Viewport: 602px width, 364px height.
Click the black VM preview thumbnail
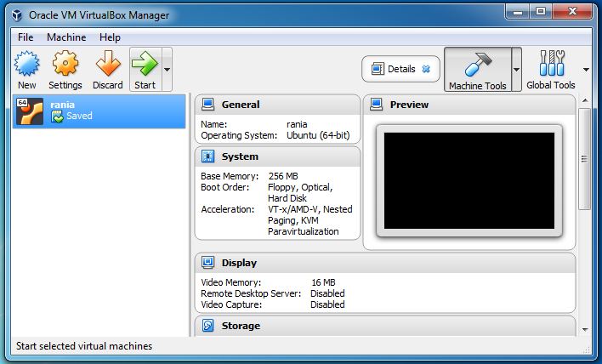469,181
